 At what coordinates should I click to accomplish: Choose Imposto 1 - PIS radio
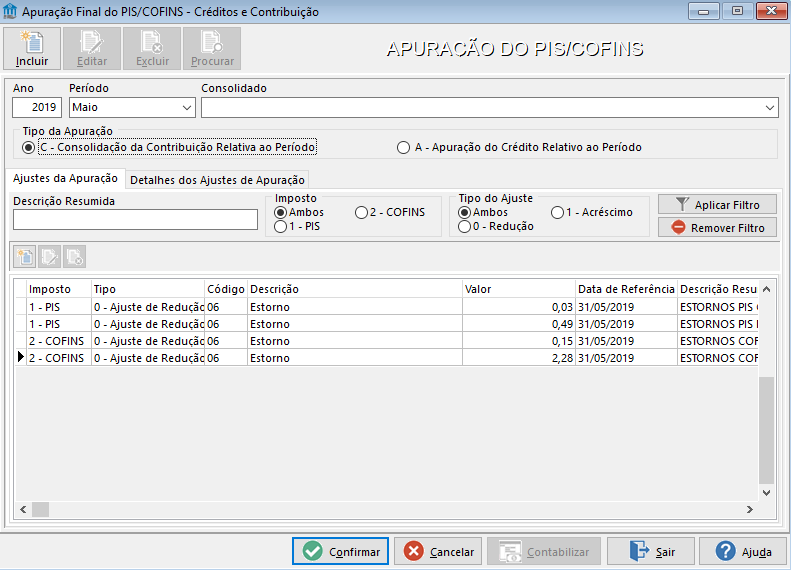click(280, 226)
